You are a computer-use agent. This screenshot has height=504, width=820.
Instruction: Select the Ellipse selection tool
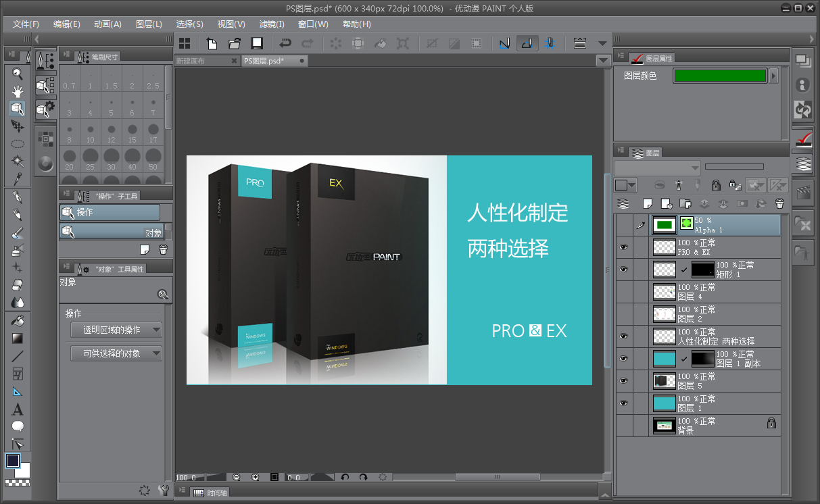coord(17,143)
